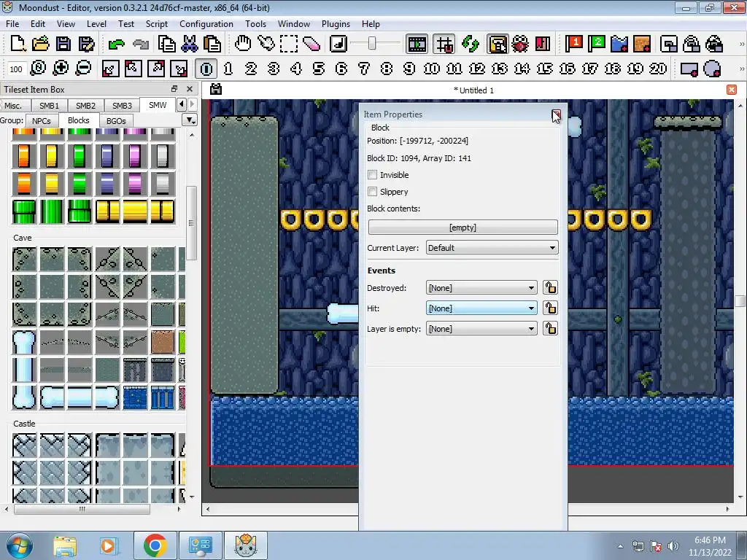The height and width of the screenshot is (560, 747).
Task: Copy the selected items
Action: point(167,44)
